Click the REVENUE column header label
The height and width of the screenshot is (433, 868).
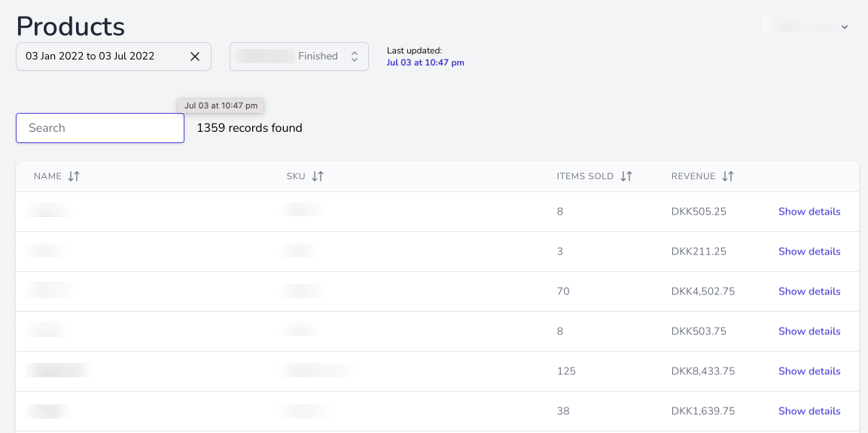pyautogui.click(x=693, y=176)
